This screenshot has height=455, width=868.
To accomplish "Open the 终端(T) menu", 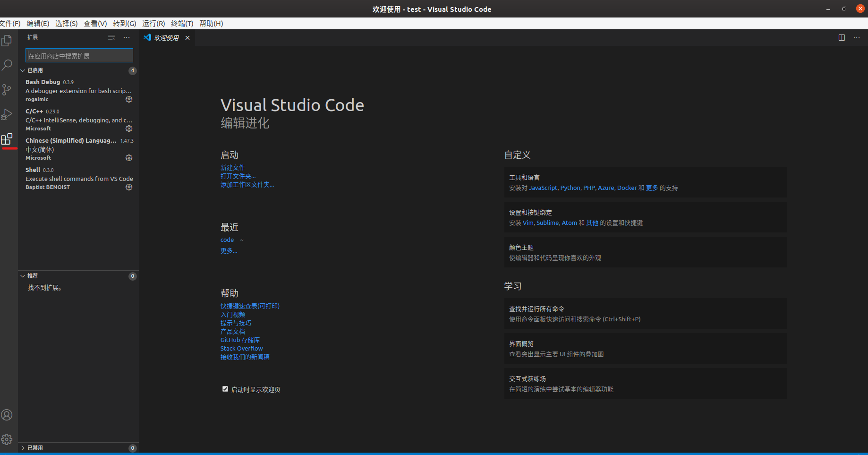I will click(x=182, y=24).
